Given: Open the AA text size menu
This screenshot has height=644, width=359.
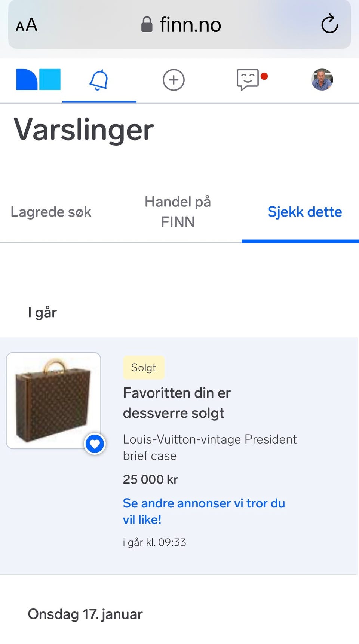Looking at the screenshot, I should 27,25.
